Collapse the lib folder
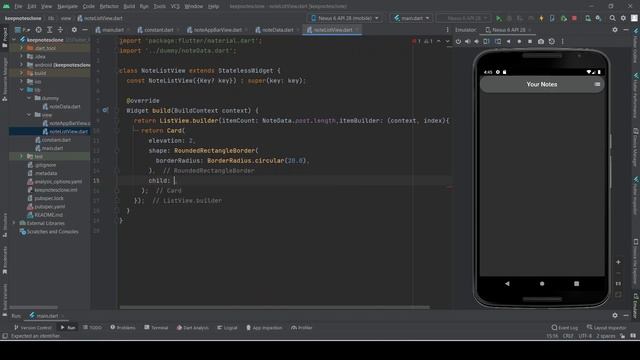The width and height of the screenshot is (640, 360). click(22, 90)
